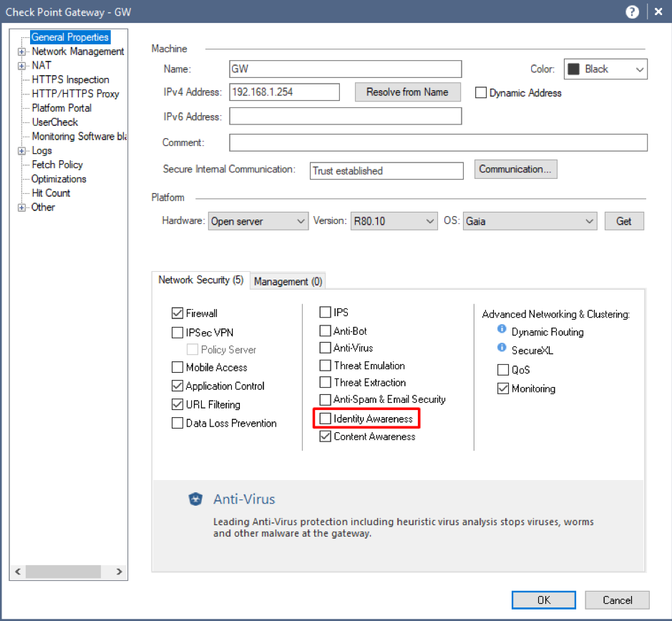672x621 pixels.
Task: Expand the Other tree node
Action: tap(21, 207)
